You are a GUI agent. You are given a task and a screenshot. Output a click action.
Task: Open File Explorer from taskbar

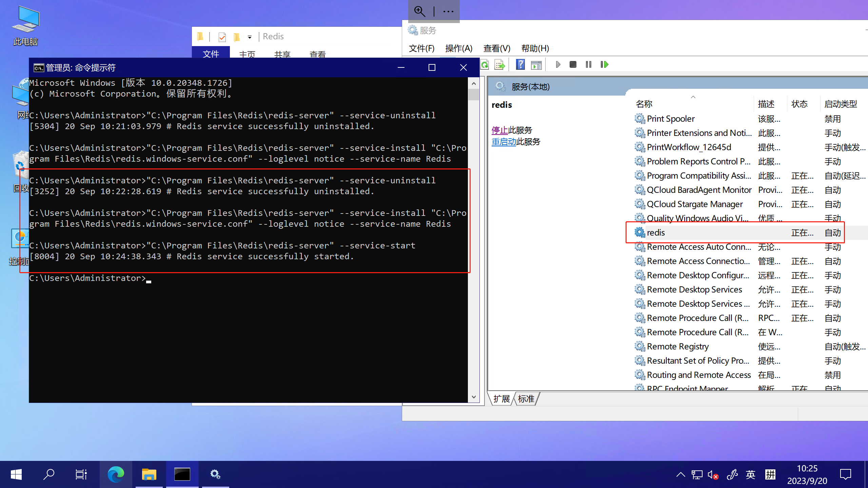(149, 474)
